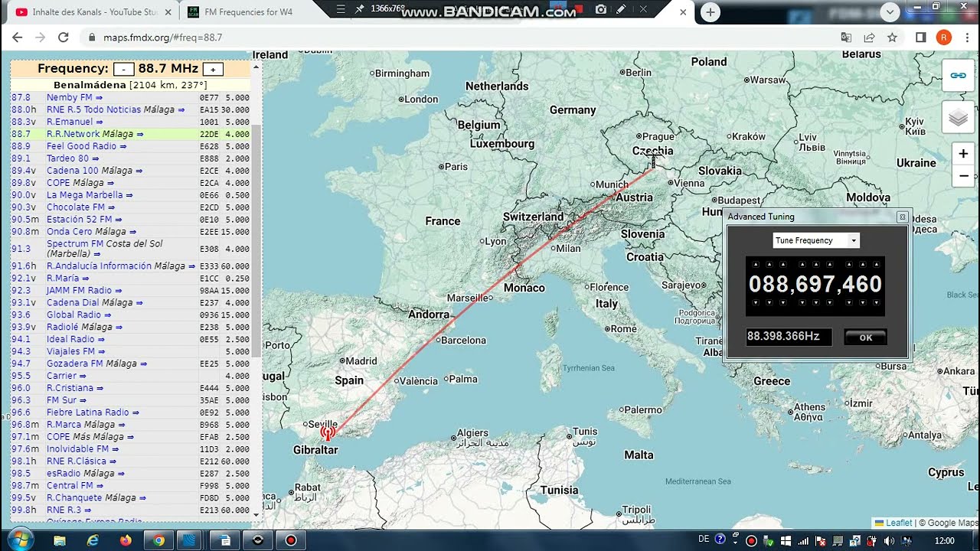Click the volume icon in system tray
Image resolution: width=980 pixels, height=551 pixels.
tap(889, 541)
